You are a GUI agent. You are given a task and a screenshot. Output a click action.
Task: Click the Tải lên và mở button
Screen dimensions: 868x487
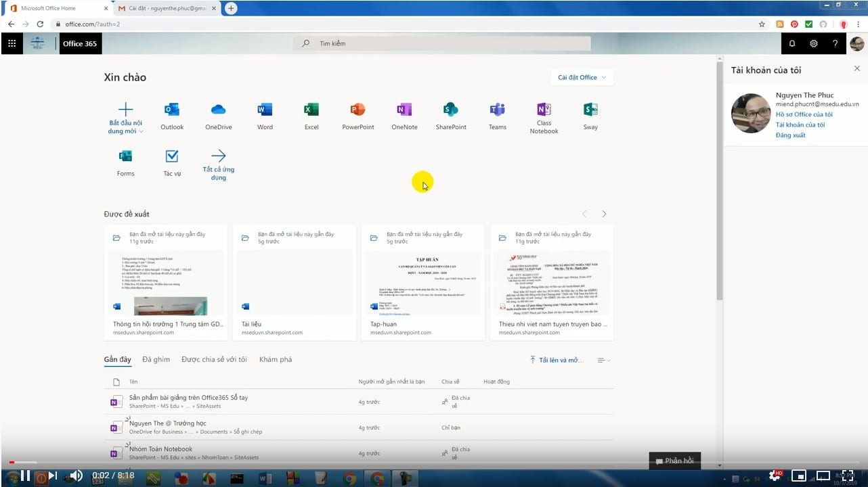(x=556, y=360)
